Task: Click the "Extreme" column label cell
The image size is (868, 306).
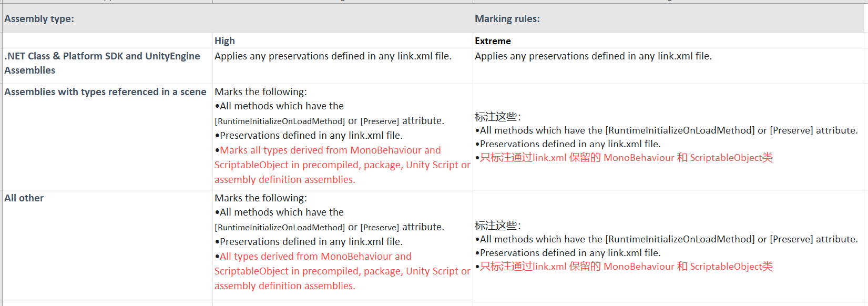Action: pyautogui.click(x=493, y=41)
